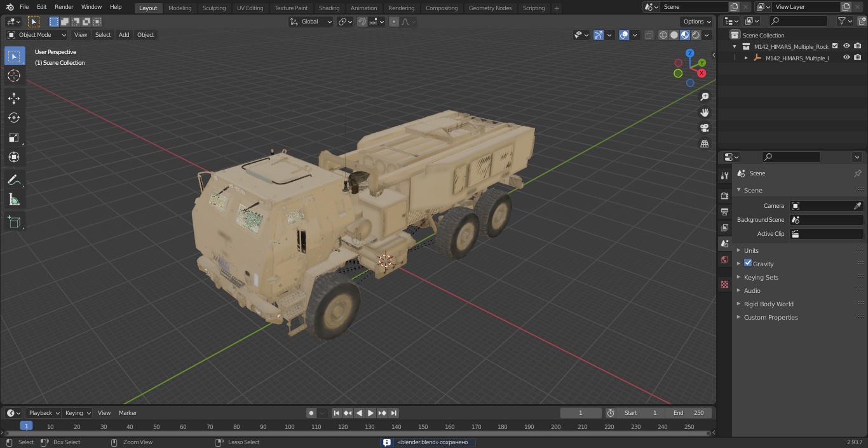The height and width of the screenshot is (448, 868).
Task: Toggle the magnet snapping button
Action: click(x=362, y=22)
